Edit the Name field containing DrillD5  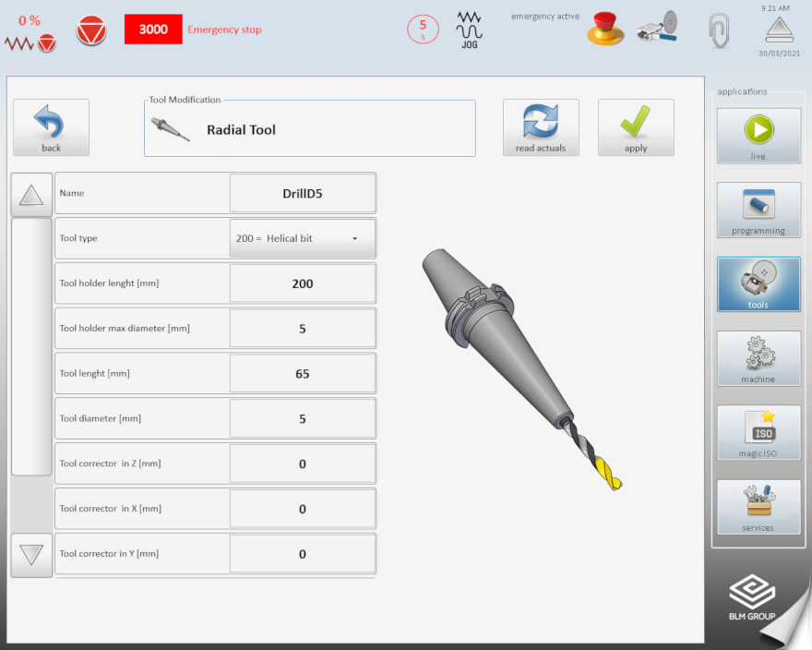(302, 194)
